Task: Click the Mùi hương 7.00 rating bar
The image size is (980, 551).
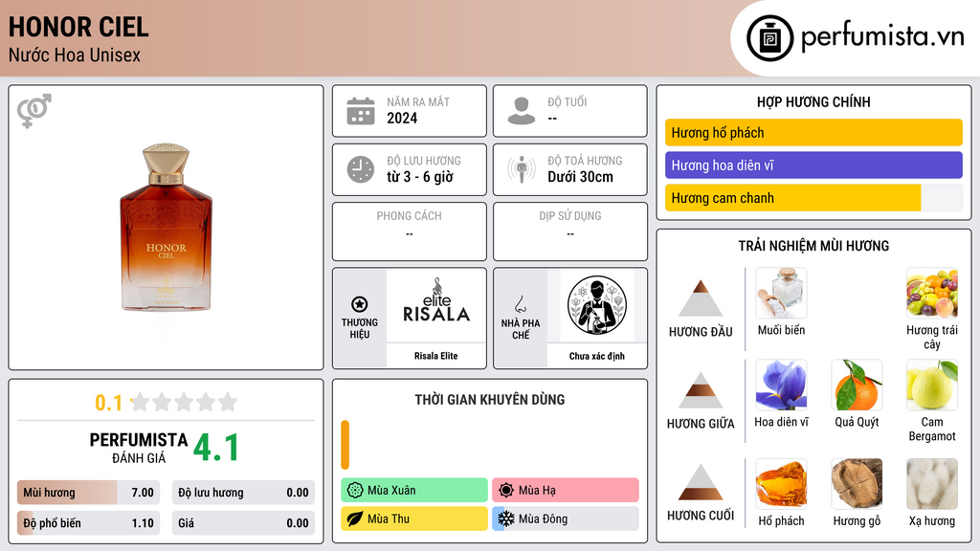Action: 89,493
